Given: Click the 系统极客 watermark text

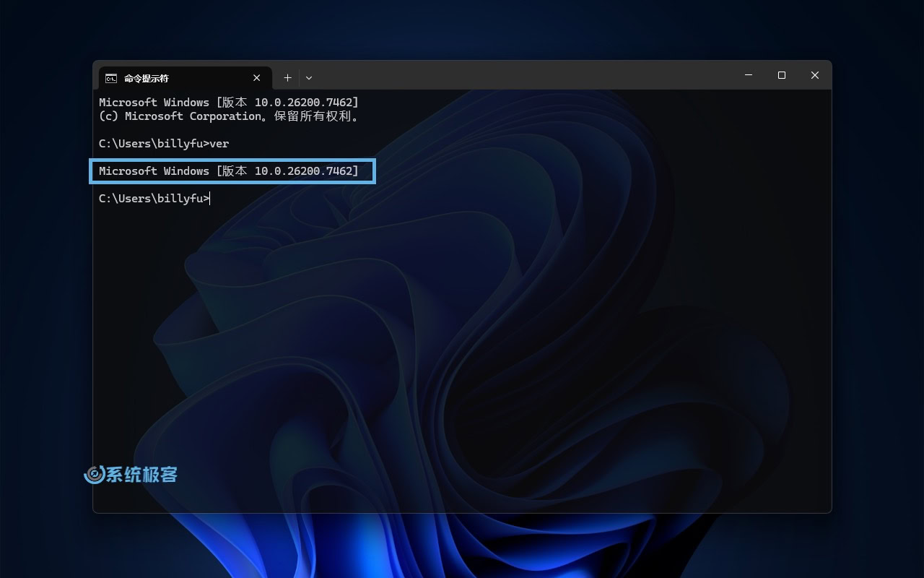Looking at the screenshot, I should pyautogui.click(x=142, y=475).
